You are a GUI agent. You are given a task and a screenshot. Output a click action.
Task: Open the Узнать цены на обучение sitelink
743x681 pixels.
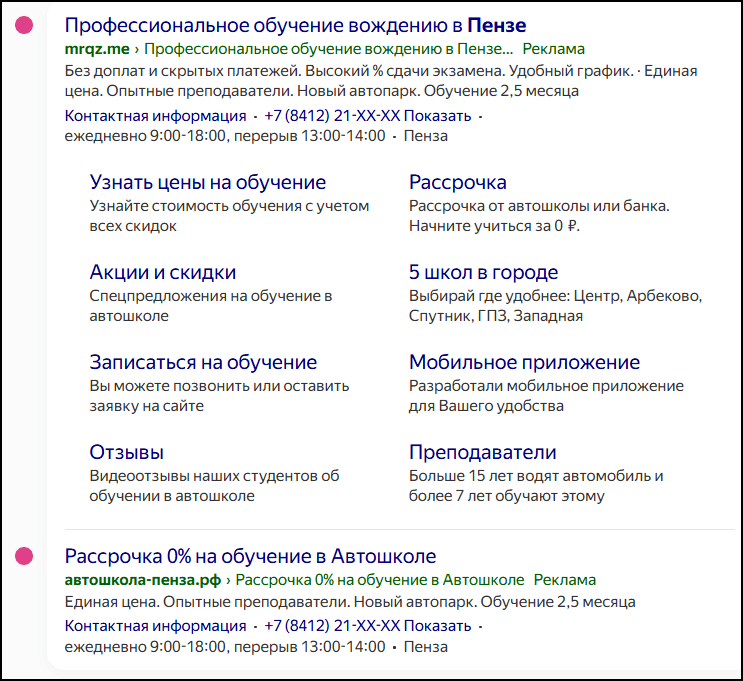(207, 183)
